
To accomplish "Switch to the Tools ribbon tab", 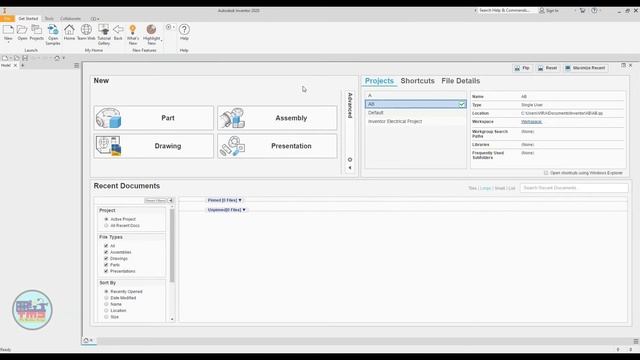I will [49, 19].
